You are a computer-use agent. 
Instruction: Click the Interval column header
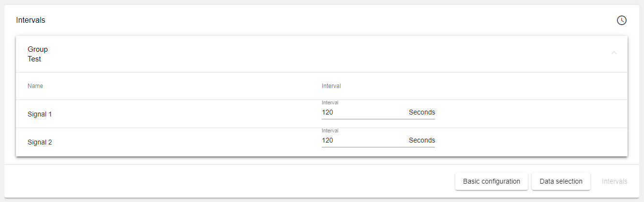coord(331,86)
